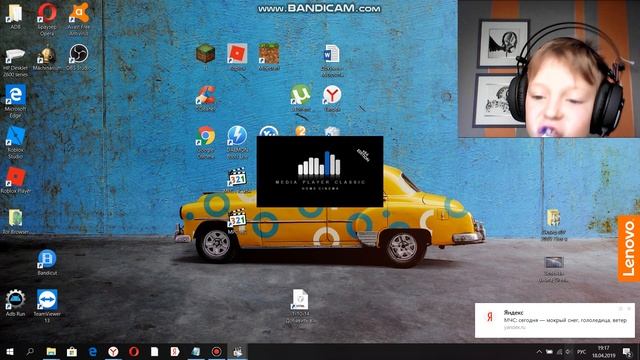
Task: Close the Yandex notification popup
Action: point(629,309)
